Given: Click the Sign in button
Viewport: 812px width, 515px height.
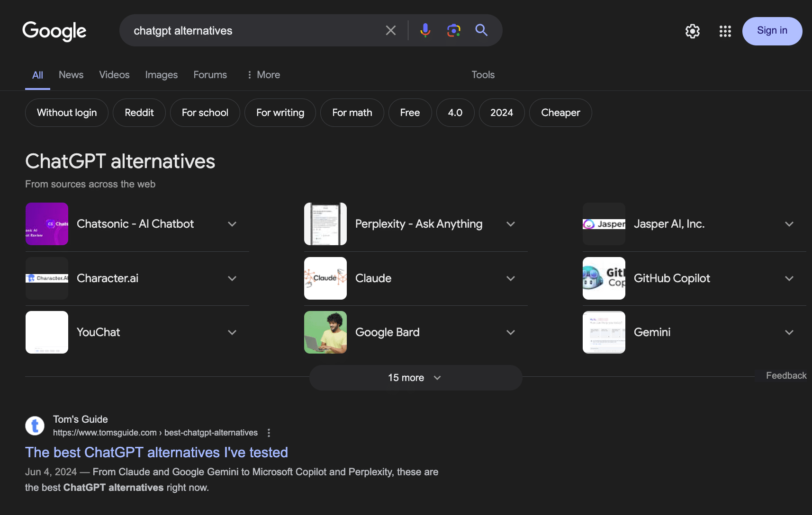Looking at the screenshot, I should pyautogui.click(x=772, y=31).
